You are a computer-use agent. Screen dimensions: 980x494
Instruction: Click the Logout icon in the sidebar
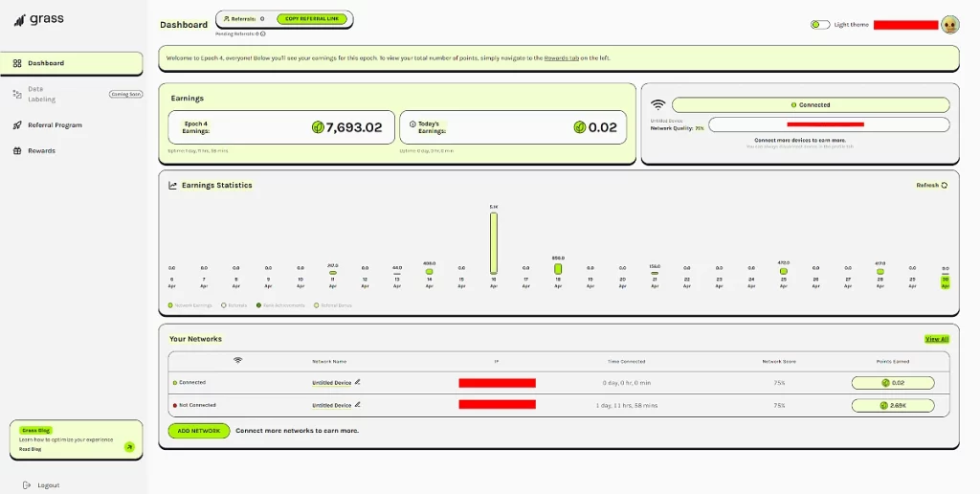coord(26,485)
